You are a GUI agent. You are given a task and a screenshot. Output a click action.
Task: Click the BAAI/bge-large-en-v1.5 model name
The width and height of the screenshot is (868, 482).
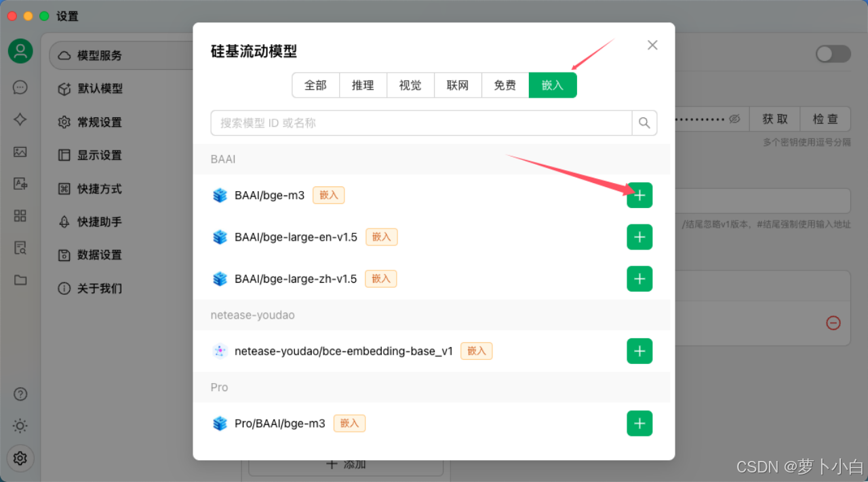coord(296,237)
